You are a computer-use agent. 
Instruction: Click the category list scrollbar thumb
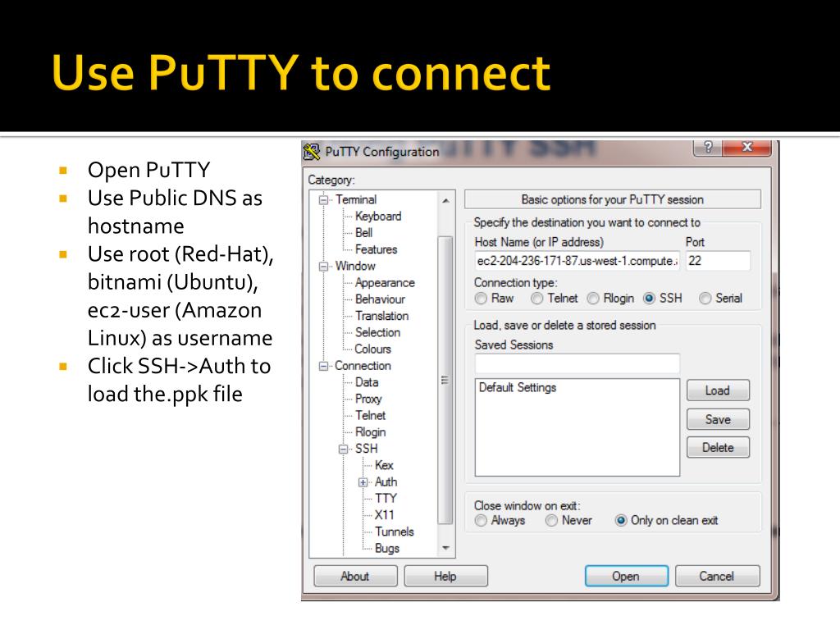[x=445, y=380]
